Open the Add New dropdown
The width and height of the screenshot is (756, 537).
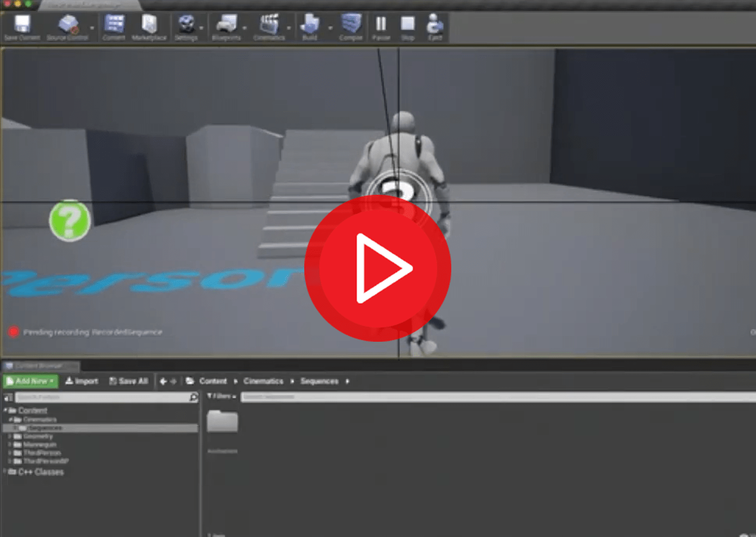(x=31, y=381)
